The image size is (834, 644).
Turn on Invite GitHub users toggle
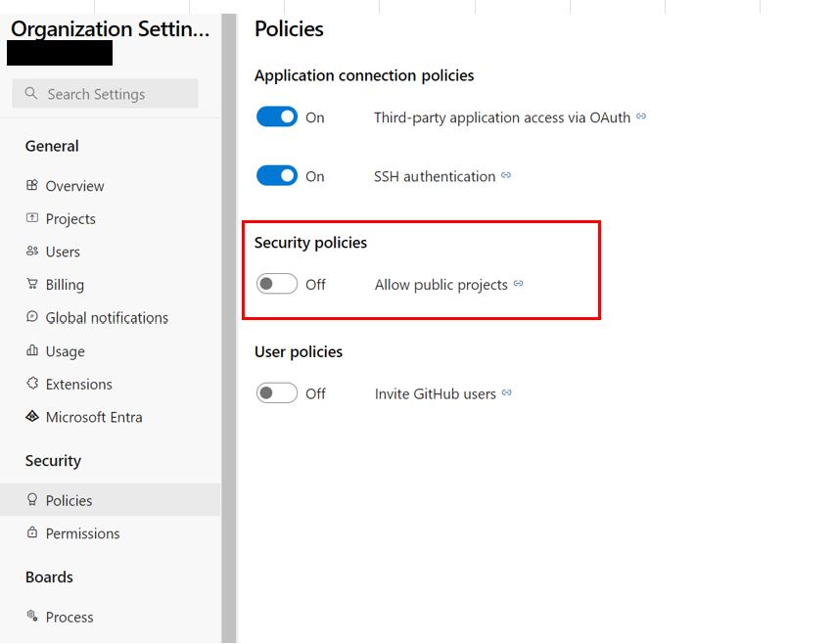click(x=277, y=393)
